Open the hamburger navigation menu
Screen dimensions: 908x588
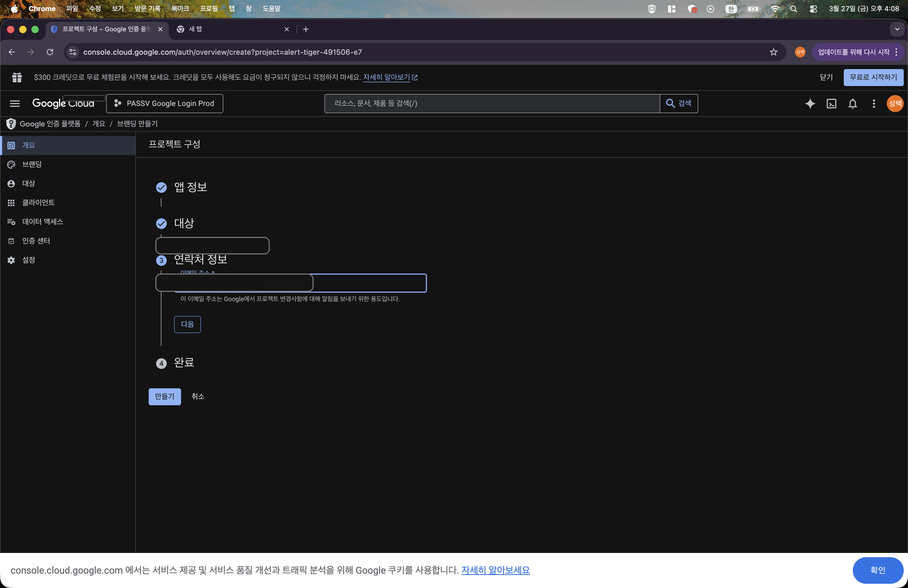click(x=15, y=103)
